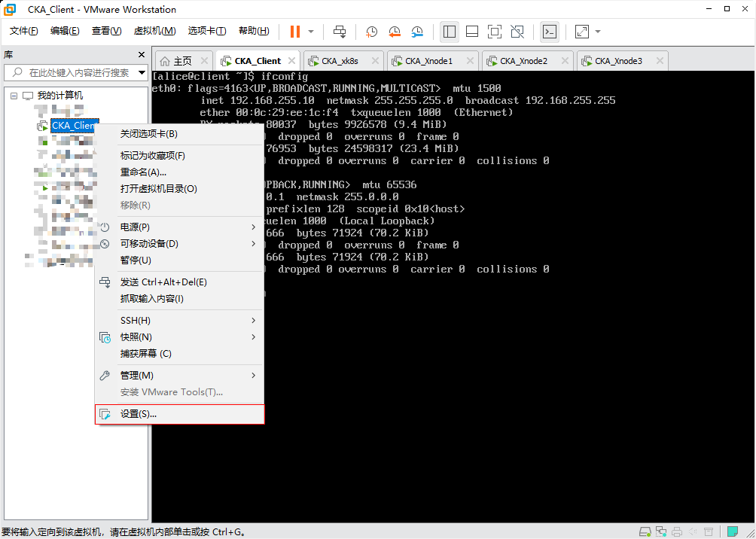The image size is (756, 539).
Task: Switch to the CKA_xk8s tab
Action: click(x=340, y=61)
